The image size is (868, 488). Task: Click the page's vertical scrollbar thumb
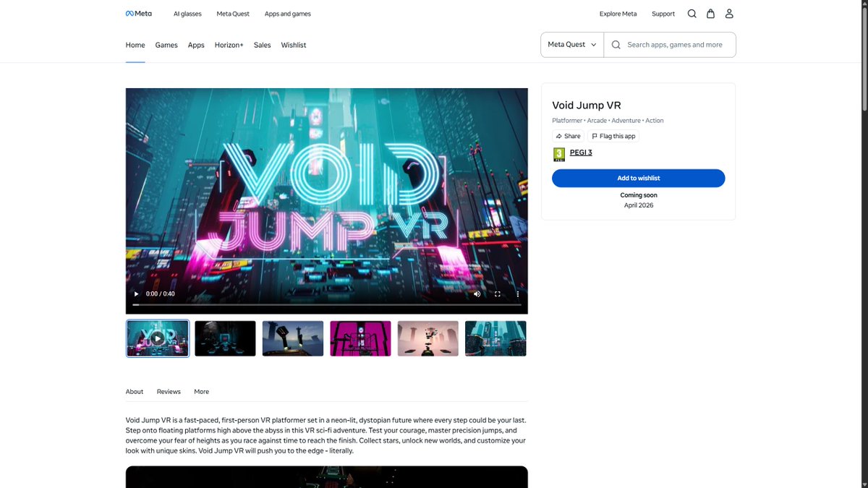tap(864, 61)
